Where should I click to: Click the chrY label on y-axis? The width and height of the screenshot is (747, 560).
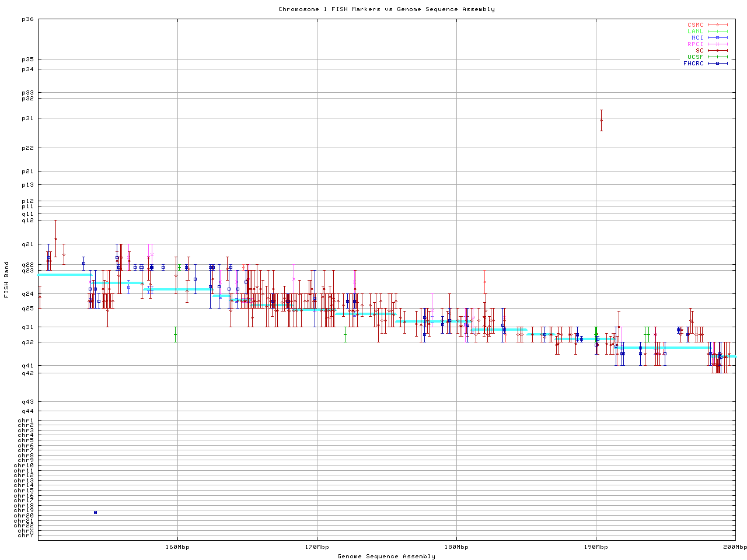(x=26, y=535)
